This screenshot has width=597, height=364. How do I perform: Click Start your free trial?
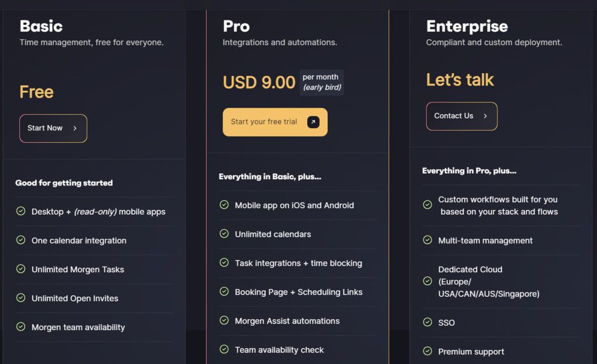275,122
